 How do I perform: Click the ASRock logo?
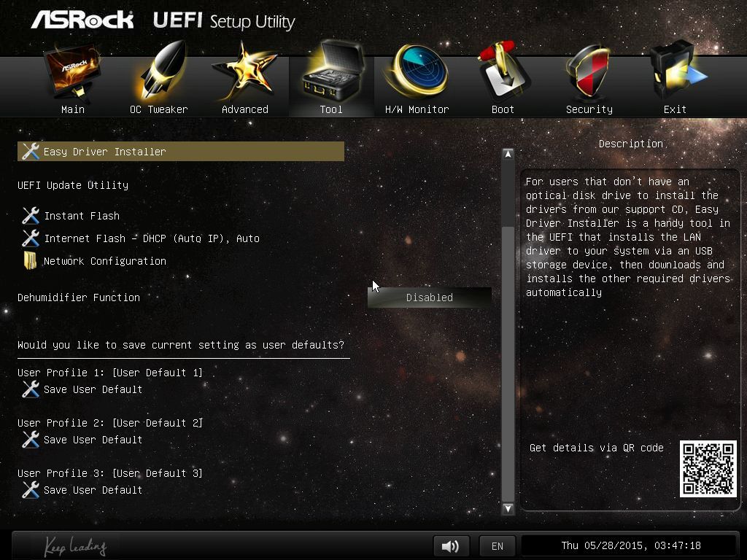pos(82,20)
